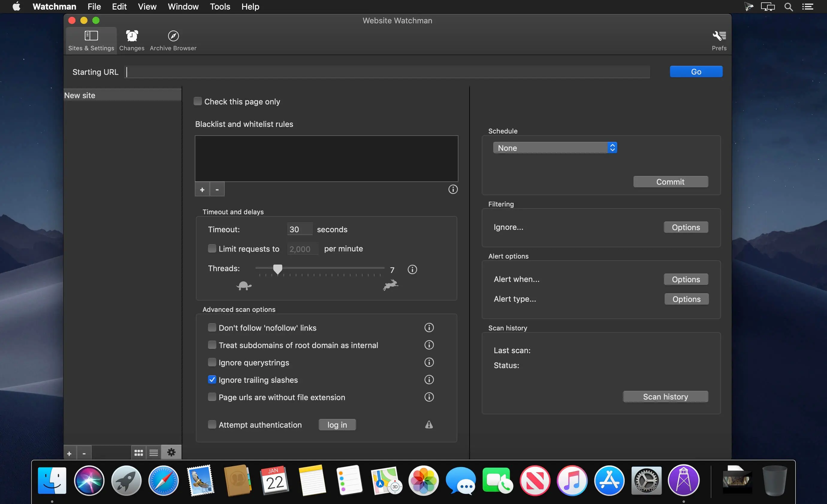Viewport: 827px width, 504px height.
Task: Enable 'Limit requests to' per minute
Action: tap(212, 248)
